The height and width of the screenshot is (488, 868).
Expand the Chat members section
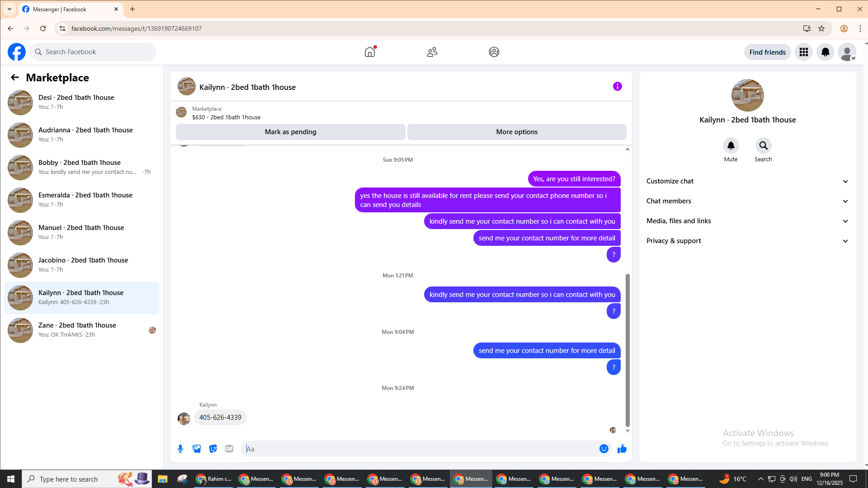pyautogui.click(x=748, y=201)
